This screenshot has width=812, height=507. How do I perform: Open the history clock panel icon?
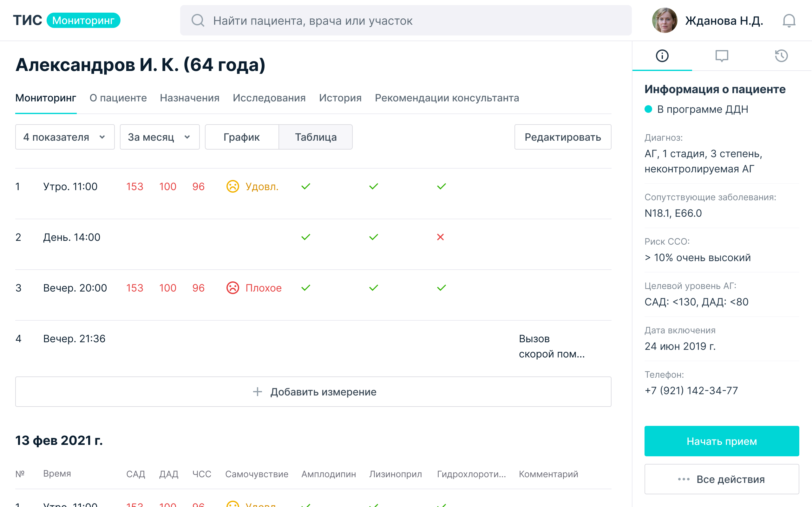coord(781,56)
